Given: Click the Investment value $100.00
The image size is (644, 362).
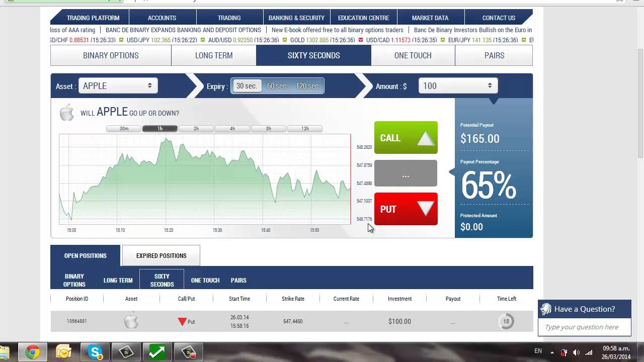Looking at the screenshot, I should pyautogui.click(x=399, y=321).
